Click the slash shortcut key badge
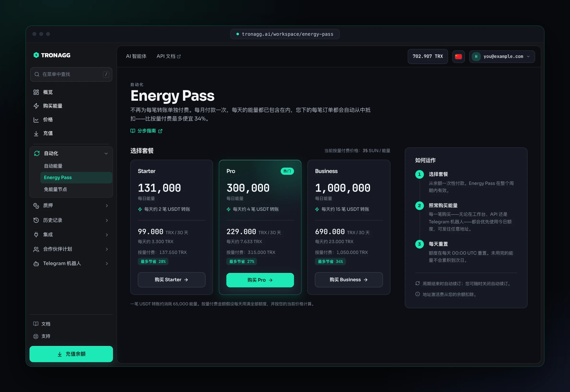The image size is (570, 392). tap(106, 74)
